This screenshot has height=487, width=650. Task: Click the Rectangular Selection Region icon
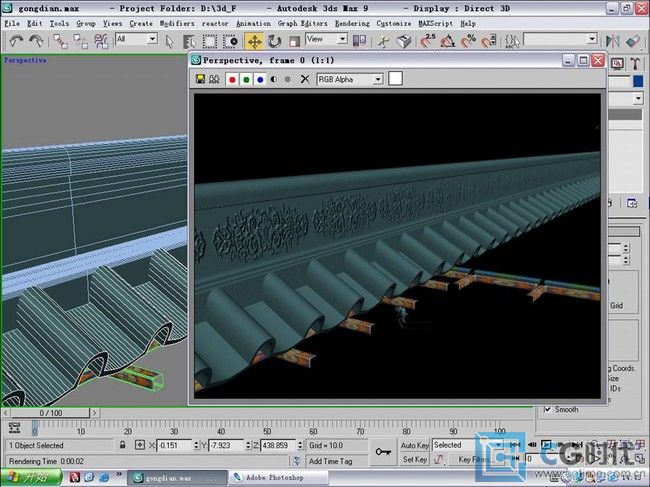click(x=209, y=41)
